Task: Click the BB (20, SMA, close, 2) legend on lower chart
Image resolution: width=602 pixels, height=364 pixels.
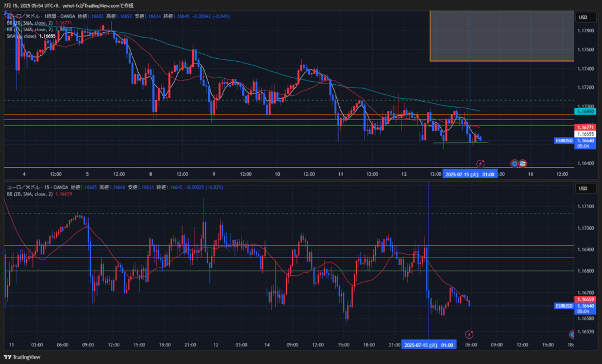Action: pos(29,193)
